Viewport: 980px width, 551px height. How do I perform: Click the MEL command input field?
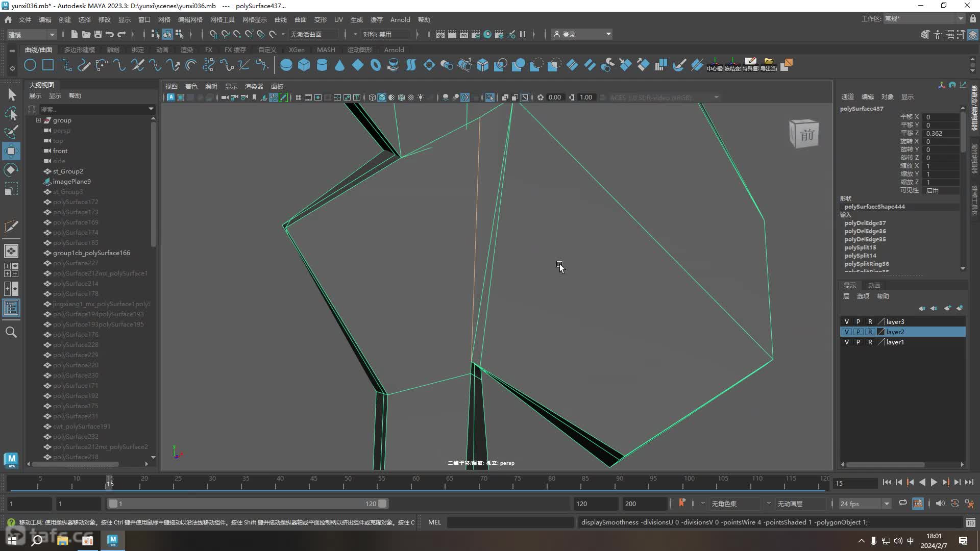pyautogui.click(x=510, y=522)
